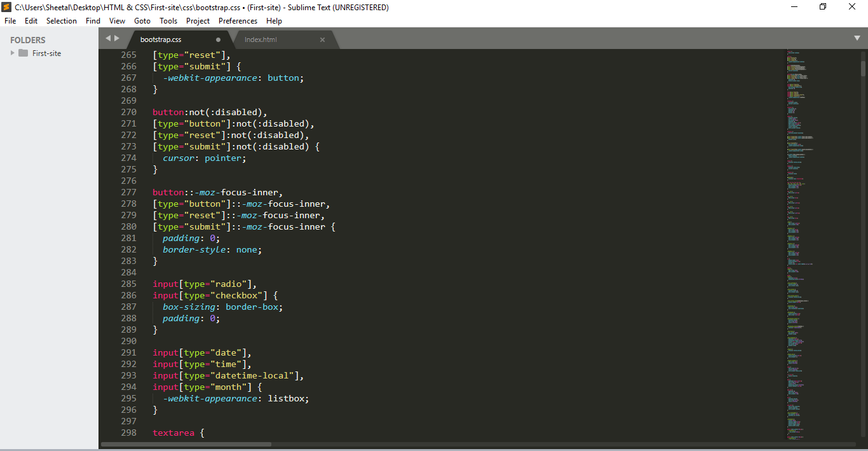Select the bootstrap.css tab
Screen dimensions: 868x451
coord(161,39)
